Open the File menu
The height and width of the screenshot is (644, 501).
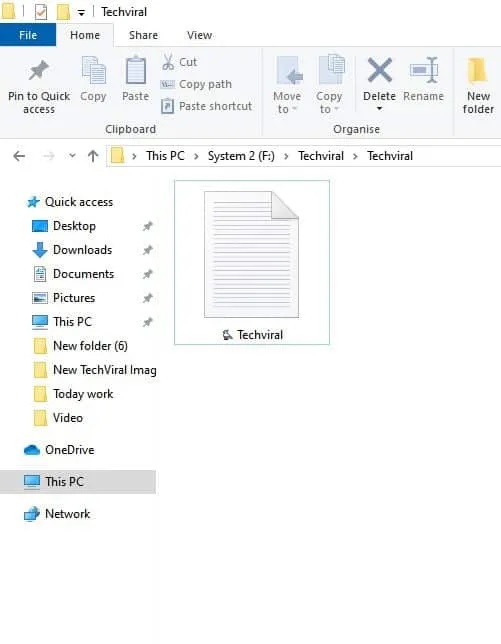click(28, 35)
